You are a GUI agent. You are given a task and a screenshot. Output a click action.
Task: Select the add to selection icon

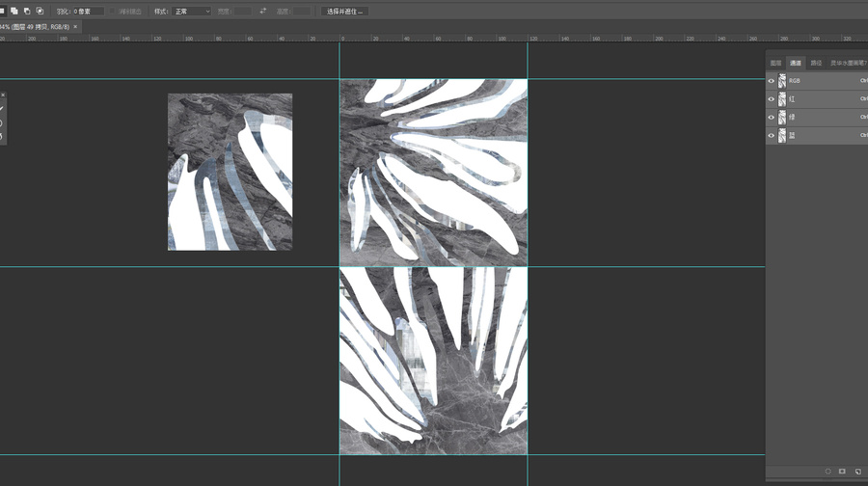click(14, 11)
